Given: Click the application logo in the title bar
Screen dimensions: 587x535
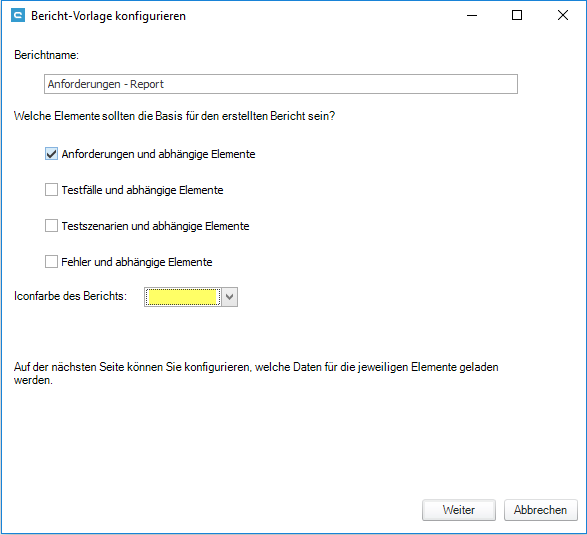Looking at the screenshot, I should (18, 16).
